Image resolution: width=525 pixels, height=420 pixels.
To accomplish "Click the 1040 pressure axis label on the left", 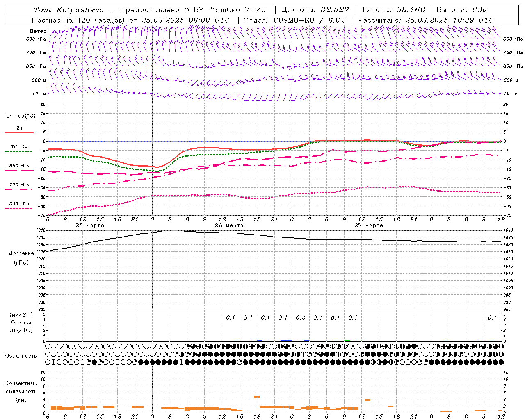I will 41,231.
